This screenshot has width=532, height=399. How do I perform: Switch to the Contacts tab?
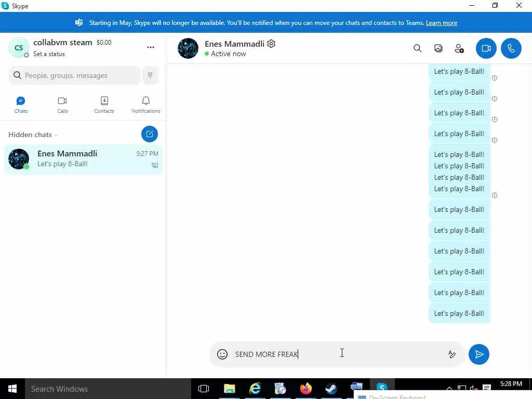(104, 105)
